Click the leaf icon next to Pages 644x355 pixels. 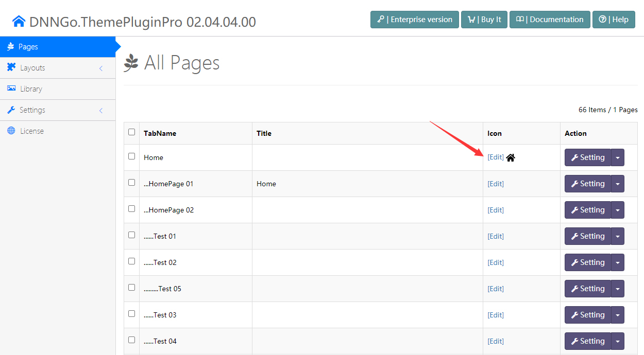pyautogui.click(x=10, y=46)
